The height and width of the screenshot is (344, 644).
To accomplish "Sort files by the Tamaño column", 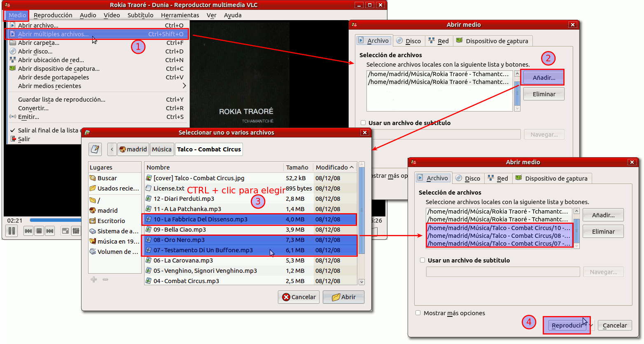I will pos(298,167).
